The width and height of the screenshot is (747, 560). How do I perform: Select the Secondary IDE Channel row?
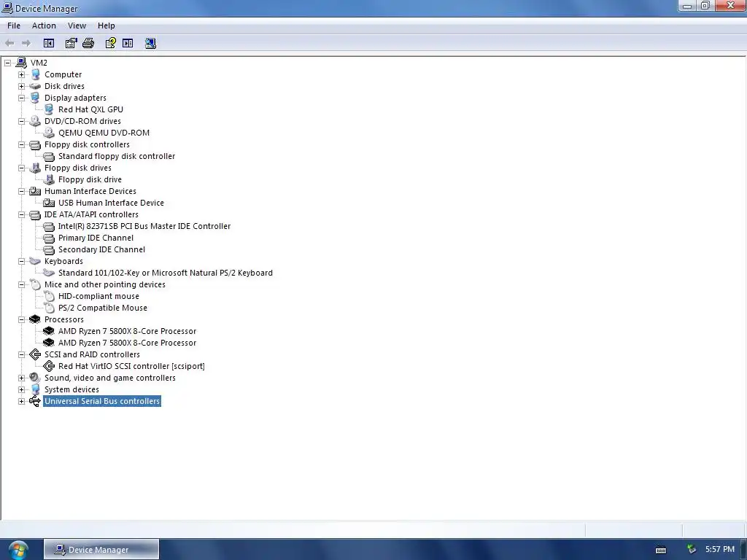coord(101,249)
